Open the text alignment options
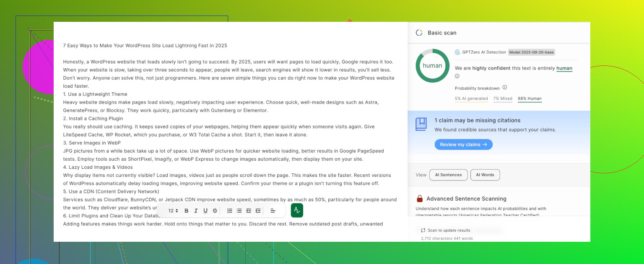This screenshot has height=264, width=644. 273,211
